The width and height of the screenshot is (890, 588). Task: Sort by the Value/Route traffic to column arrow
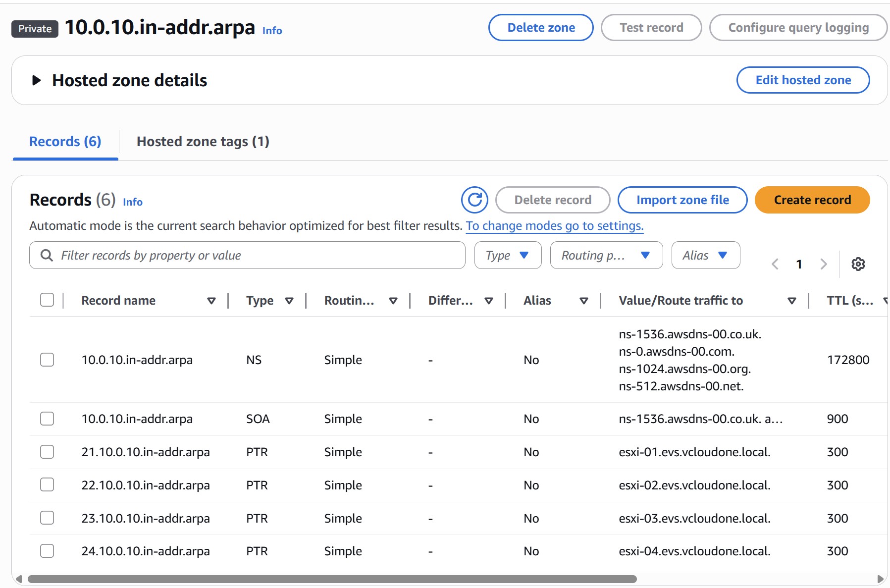tap(792, 300)
